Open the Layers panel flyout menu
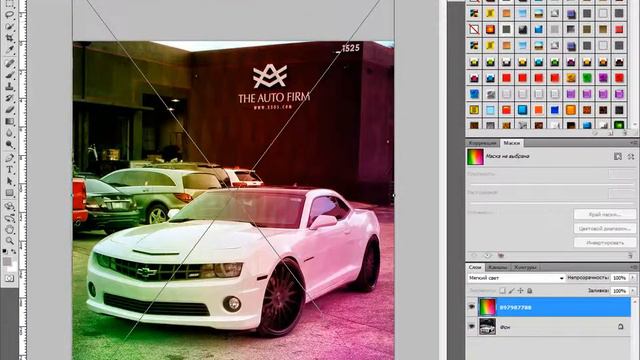 point(633,267)
